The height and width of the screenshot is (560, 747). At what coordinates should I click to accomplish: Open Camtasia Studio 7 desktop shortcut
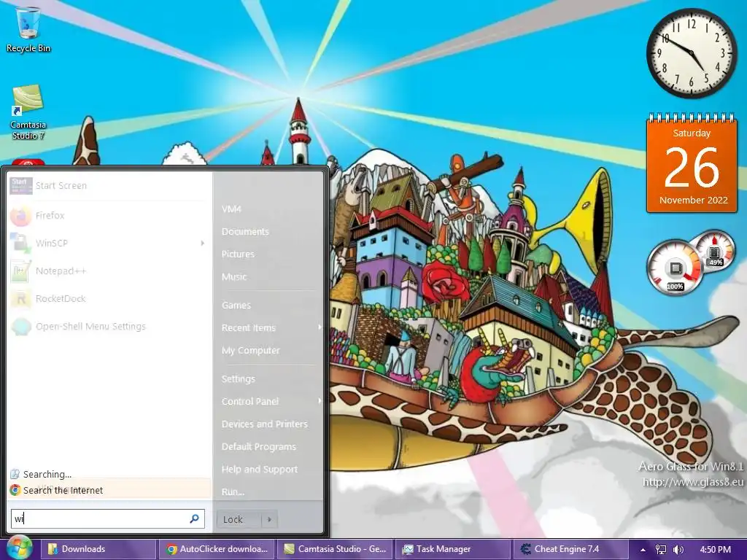point(28,112)
